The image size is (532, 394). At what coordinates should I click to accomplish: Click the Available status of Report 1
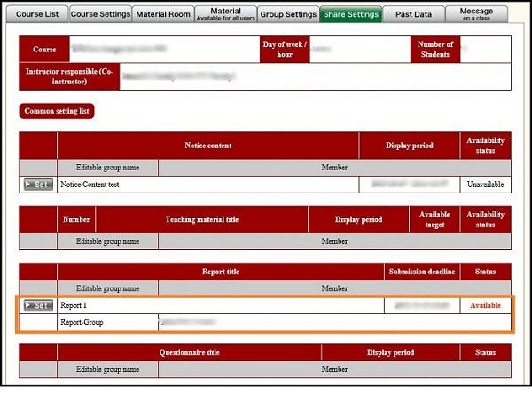pyautogui.click(x=485, y=305)
